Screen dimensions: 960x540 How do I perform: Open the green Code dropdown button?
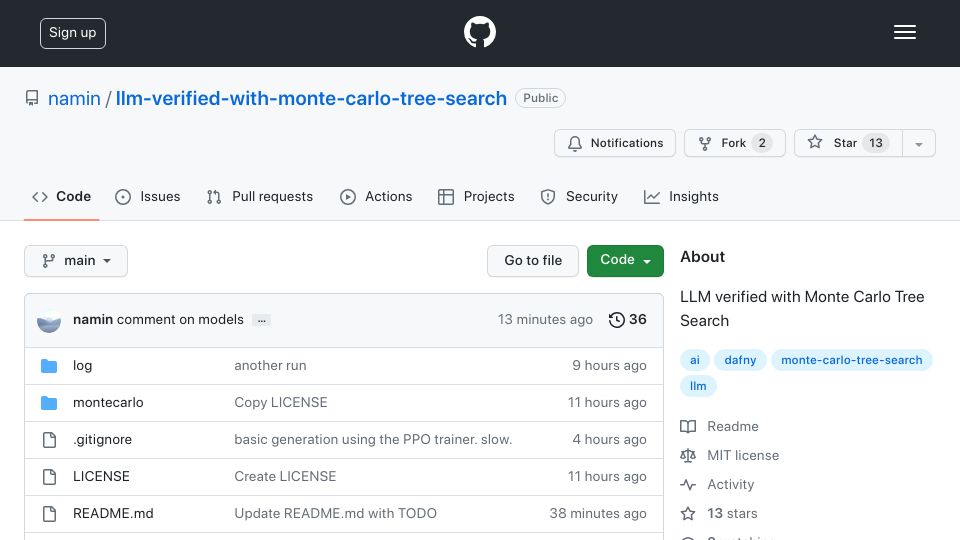pyautogui.click(x=625, y=261)
